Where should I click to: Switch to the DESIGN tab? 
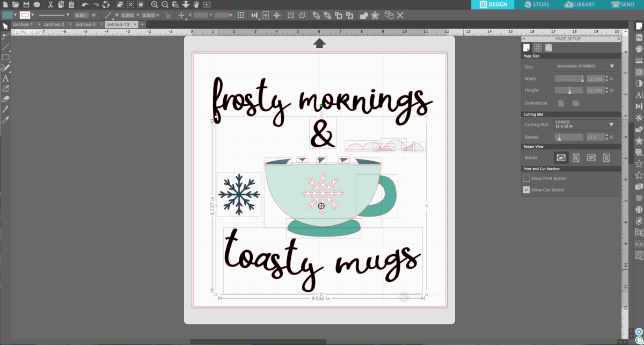(x=493, y=4)
